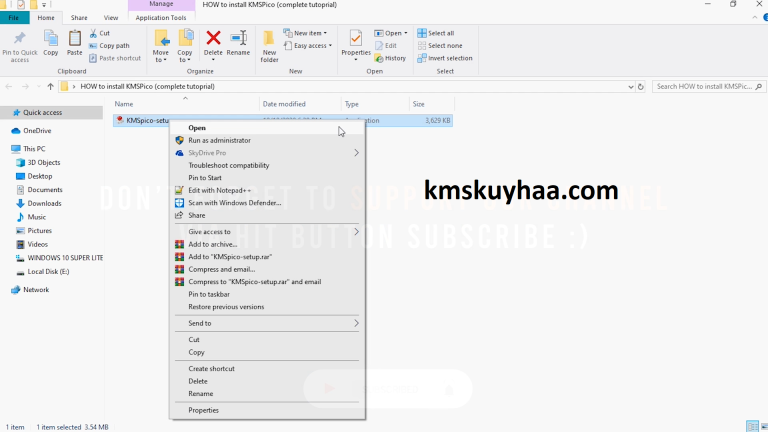Click the Rename ribbon icon
Screen dimensions: 768x432
(239, 38)
